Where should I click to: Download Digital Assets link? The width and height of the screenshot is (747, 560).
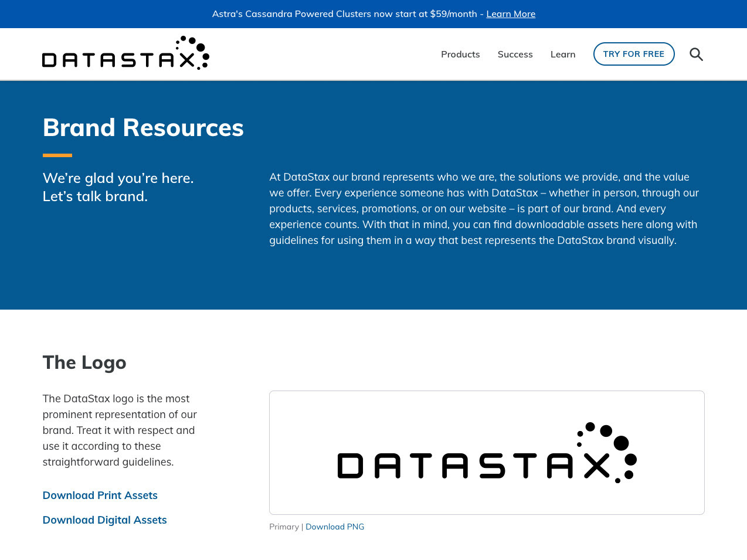(105, 520)
